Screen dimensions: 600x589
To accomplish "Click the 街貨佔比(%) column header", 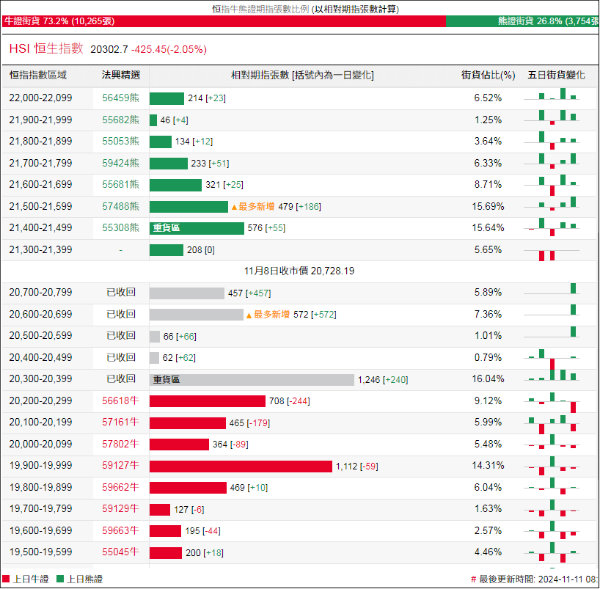I will coord(488,75).
